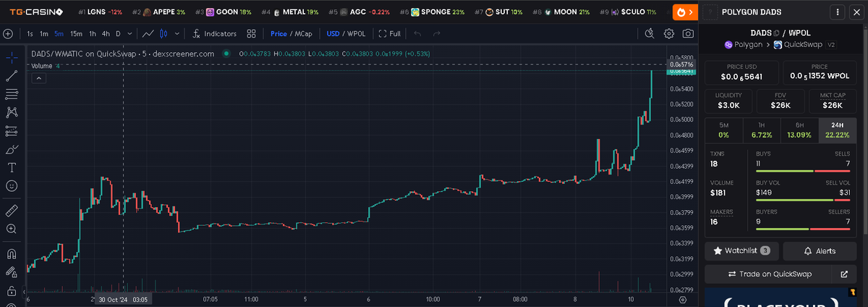Open trending token SPONGE
The width and height of the screenshot is (868, 307).
click(432, 12)
